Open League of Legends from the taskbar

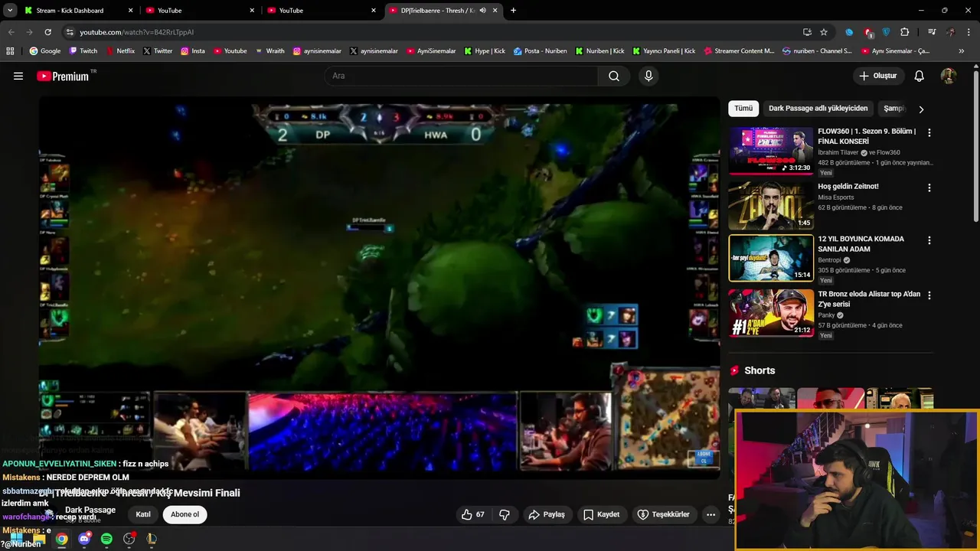152,539
